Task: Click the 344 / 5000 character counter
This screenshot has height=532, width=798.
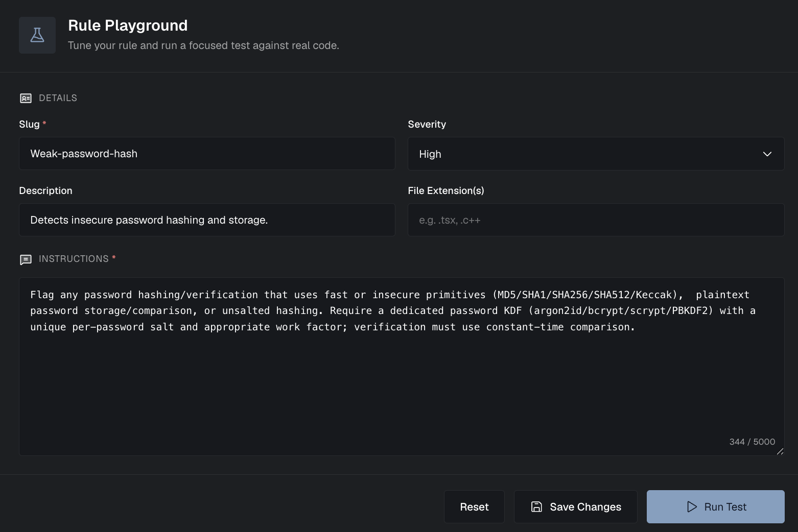Action: point(752,442)
